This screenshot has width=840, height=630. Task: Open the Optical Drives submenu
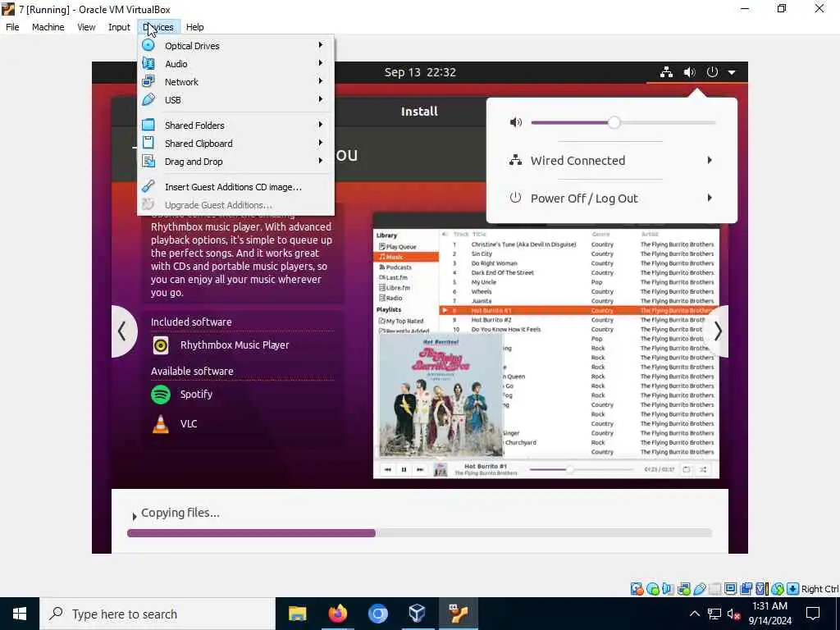click(235, 46)
